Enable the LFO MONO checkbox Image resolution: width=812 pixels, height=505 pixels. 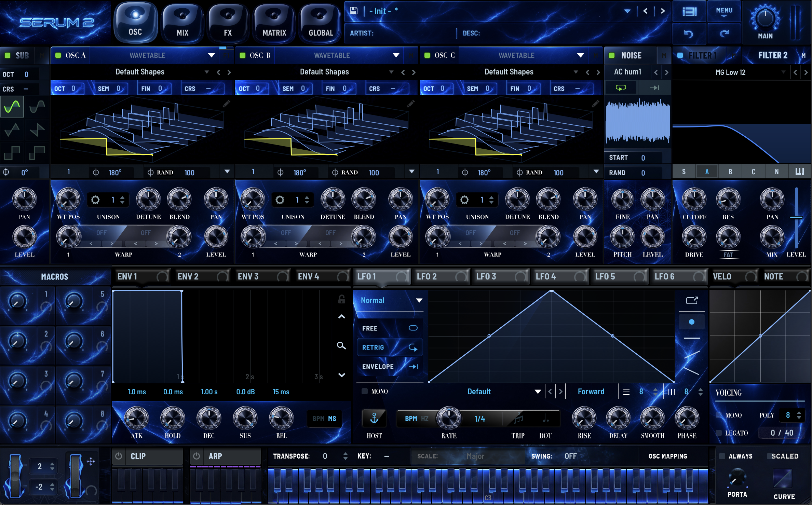(365, 391)
